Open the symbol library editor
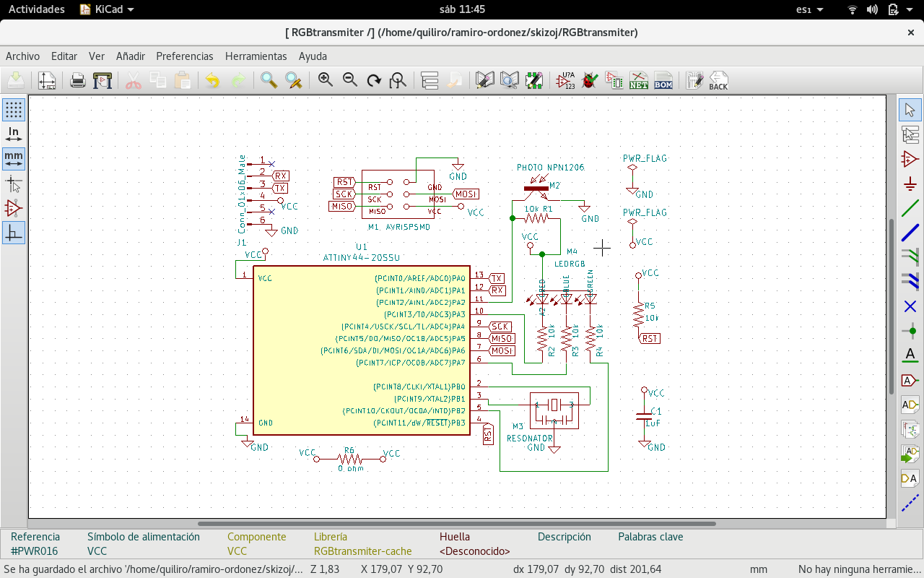Viewport: 924px width, 578px height. tap(485, 80)
